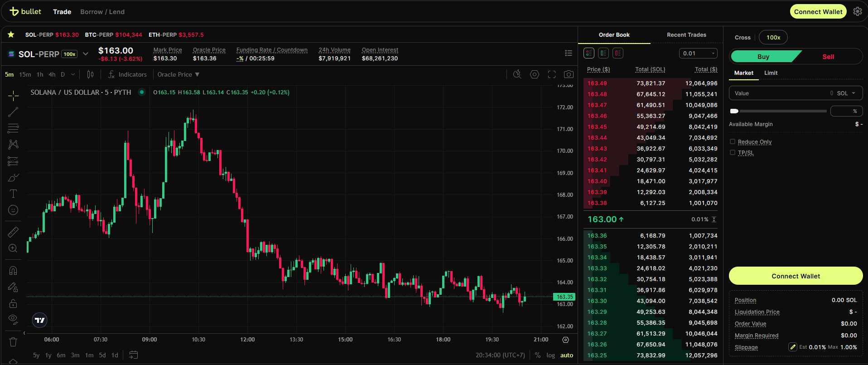This screenshot has width=868, height=365.
Task: Open the SOL unit dropdown
Action: pyautogui.click(x=846, y=93)
